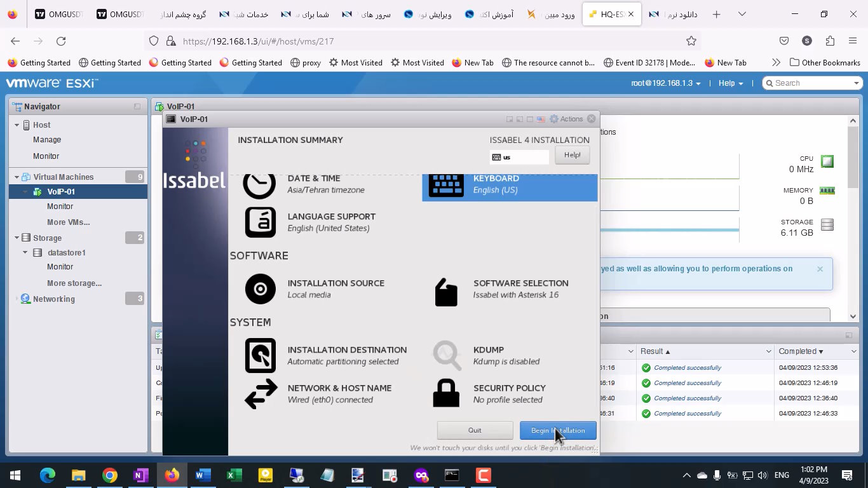Image resolution: width=868 pixels, height=488 pixels.
Task: Collapse the Virtual Machines tree node
Action: (17, 177)
